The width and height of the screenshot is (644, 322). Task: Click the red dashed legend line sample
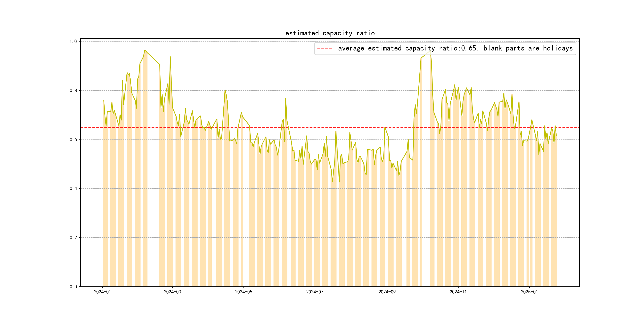point(325,48)
